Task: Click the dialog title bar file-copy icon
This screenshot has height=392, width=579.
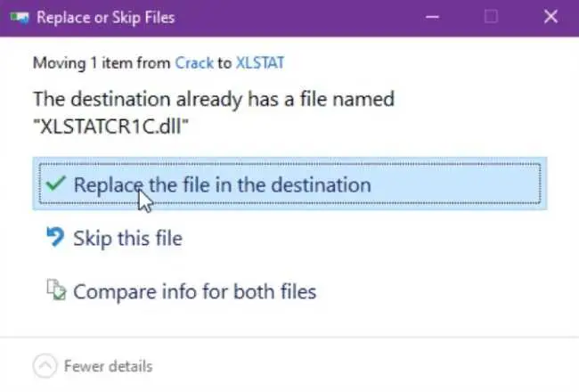Action: click(20, 17)
